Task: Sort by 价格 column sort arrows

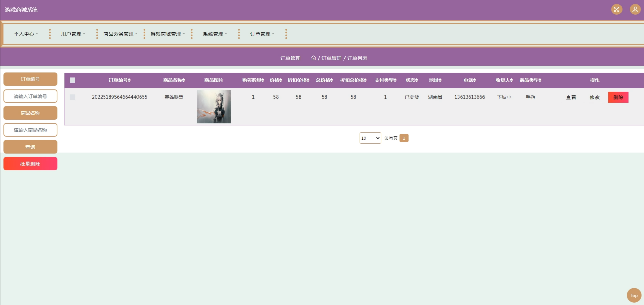Action: [281, 80]
